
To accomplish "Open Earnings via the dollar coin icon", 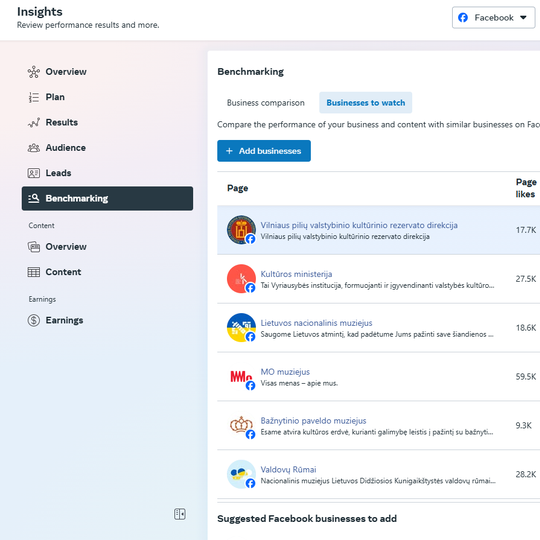I will [x=34, y=320].
